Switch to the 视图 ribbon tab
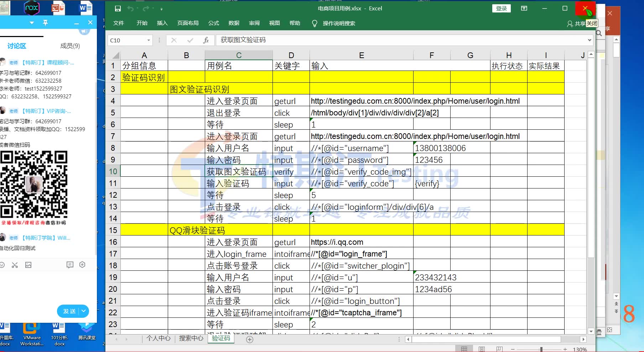Screen dimensions: 644x352 275,23
